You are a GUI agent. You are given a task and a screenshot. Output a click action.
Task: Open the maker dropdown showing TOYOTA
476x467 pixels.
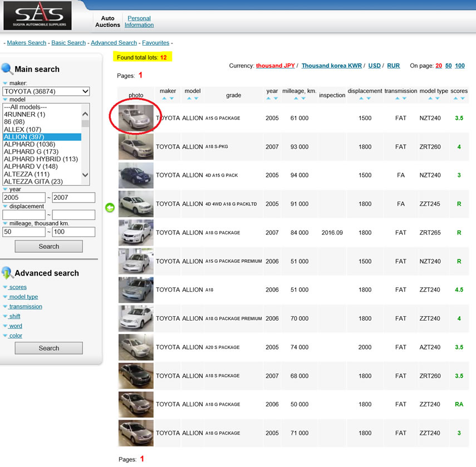tap(46, 91)
